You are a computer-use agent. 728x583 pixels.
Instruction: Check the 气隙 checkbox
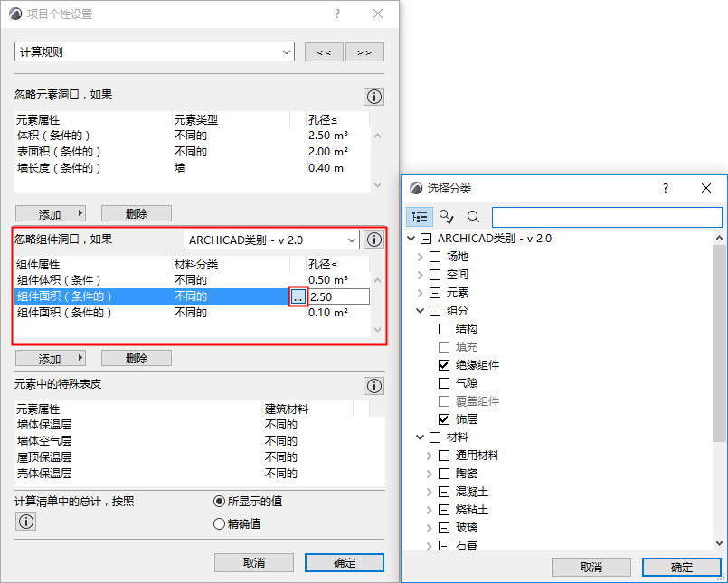point(444,383)
